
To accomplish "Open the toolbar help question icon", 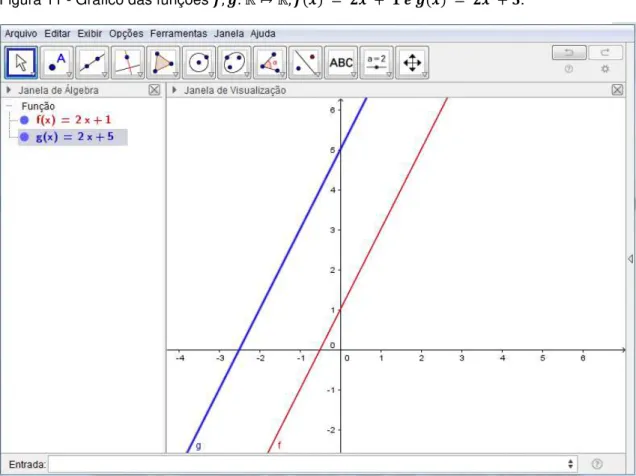I will (x=569, y=69).
